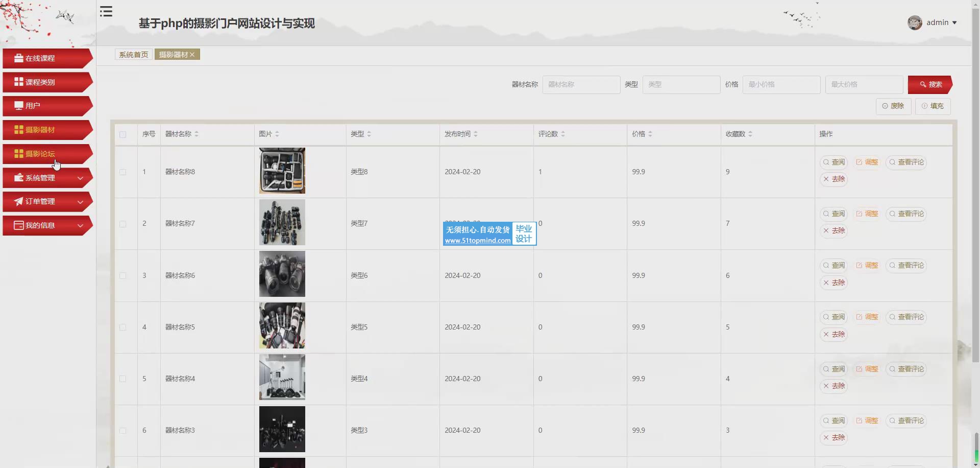Viewport: 980px width, 468px height.
Task: Sort by 价格 column arrows
Action: 650,134
